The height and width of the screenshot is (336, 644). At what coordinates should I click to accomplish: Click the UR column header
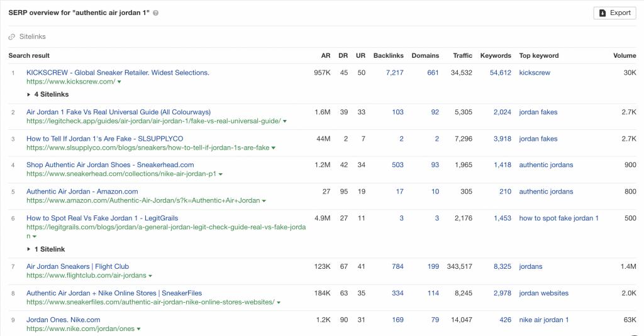tap(360, 56)
